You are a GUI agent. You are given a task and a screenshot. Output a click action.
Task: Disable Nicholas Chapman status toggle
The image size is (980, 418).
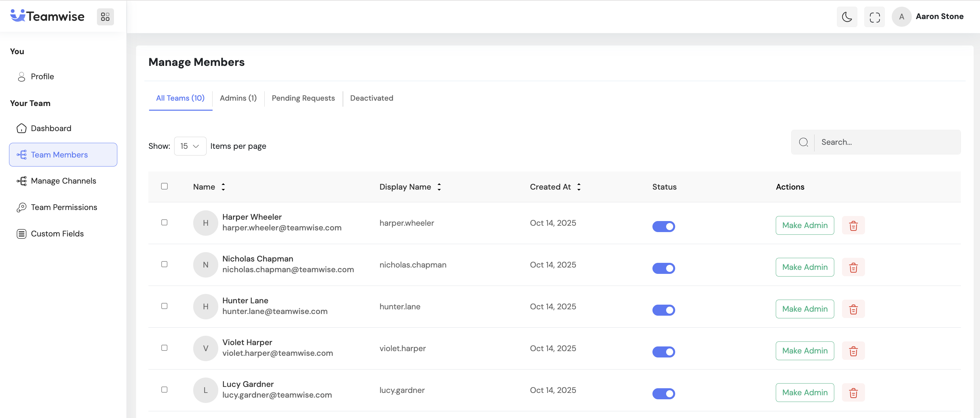[x=663, y=269]
